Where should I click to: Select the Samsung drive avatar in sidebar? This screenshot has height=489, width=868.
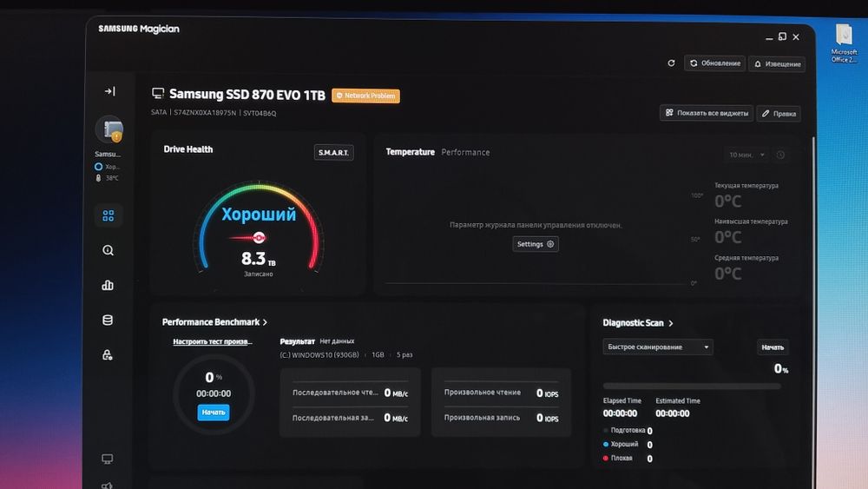(109, 129)
